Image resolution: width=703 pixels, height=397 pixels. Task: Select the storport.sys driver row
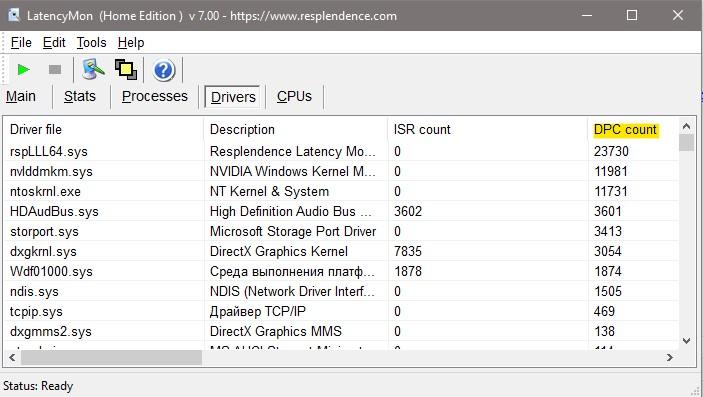341,231
